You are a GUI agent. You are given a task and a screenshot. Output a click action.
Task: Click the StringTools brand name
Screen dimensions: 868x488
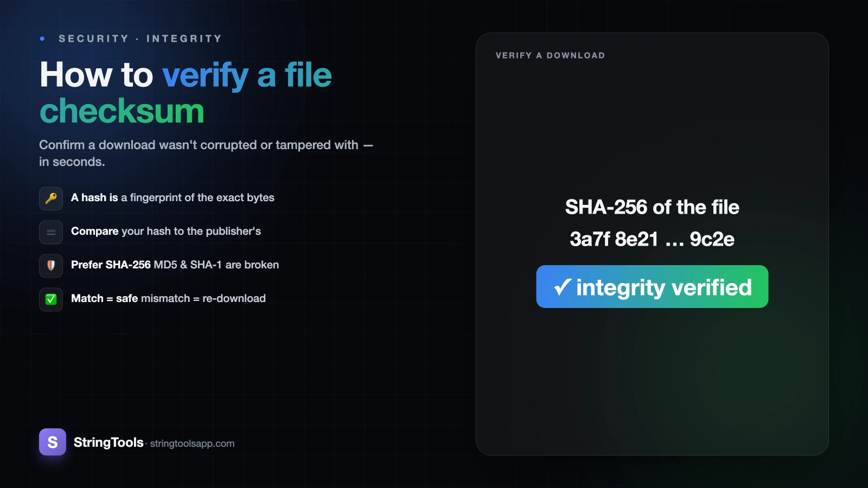108,442
